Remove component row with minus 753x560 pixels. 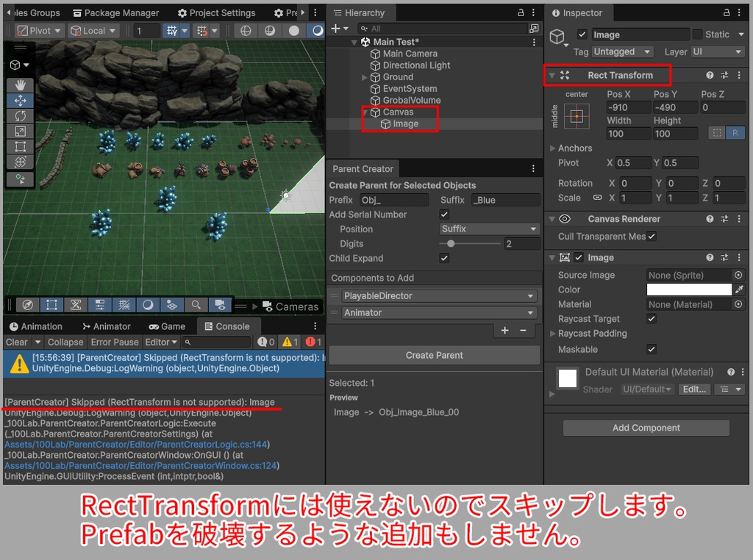pyautogui.click(x=523, y=330)
